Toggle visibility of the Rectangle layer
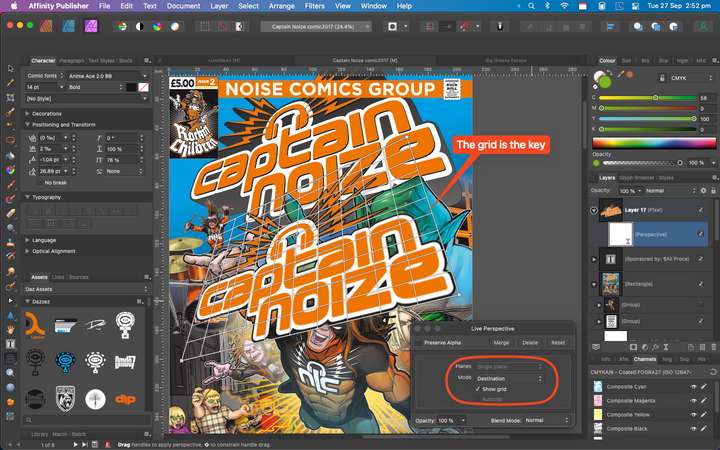This screenshot has width=720, height=450. [x=700, y=284]
